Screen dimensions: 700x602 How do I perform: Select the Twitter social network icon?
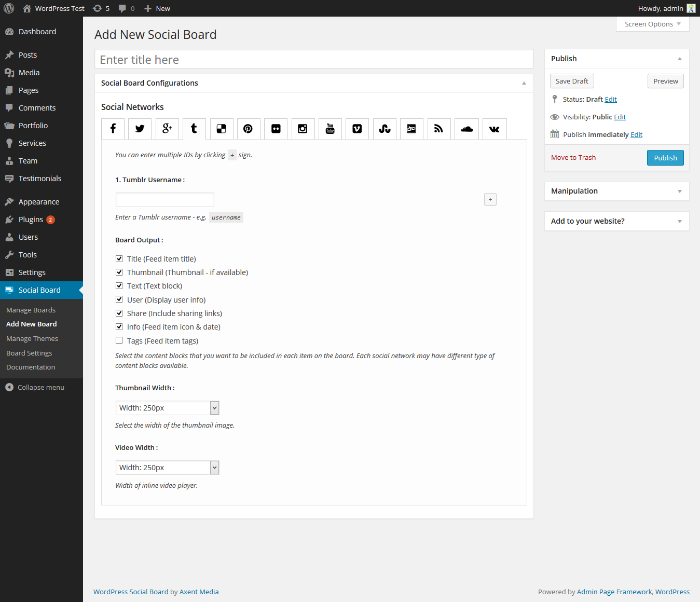click(140, 129)
